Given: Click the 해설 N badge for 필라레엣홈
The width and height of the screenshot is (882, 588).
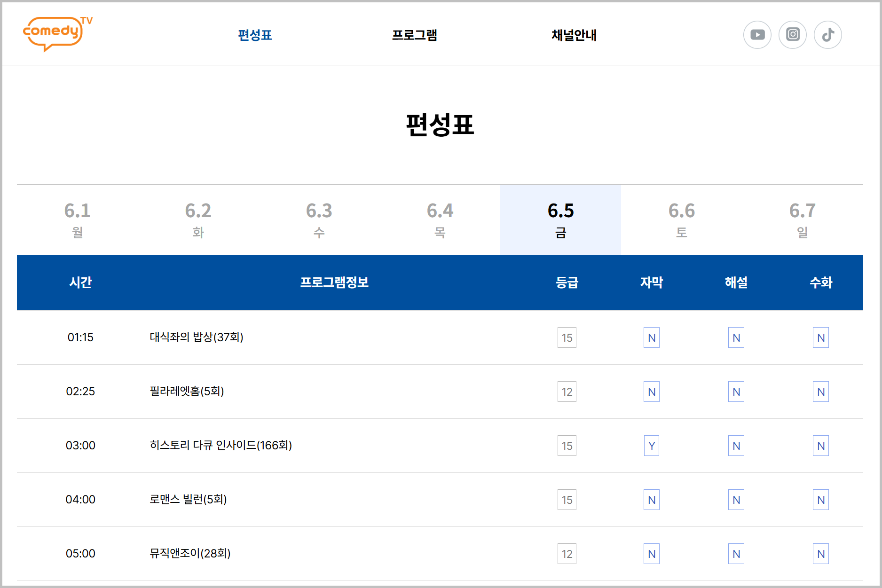Looking at the screenshot, I should (x=736, y=392).
